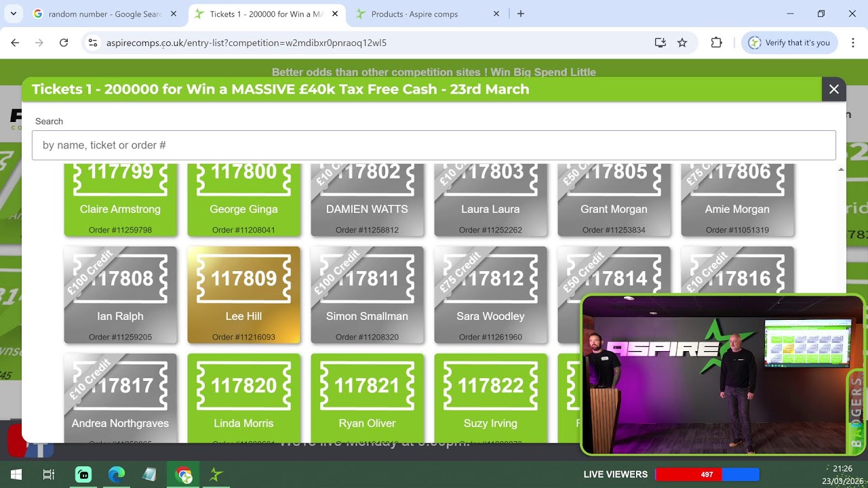
Task: Focus the name, ticket or order search field
Action: click(434, 145)
